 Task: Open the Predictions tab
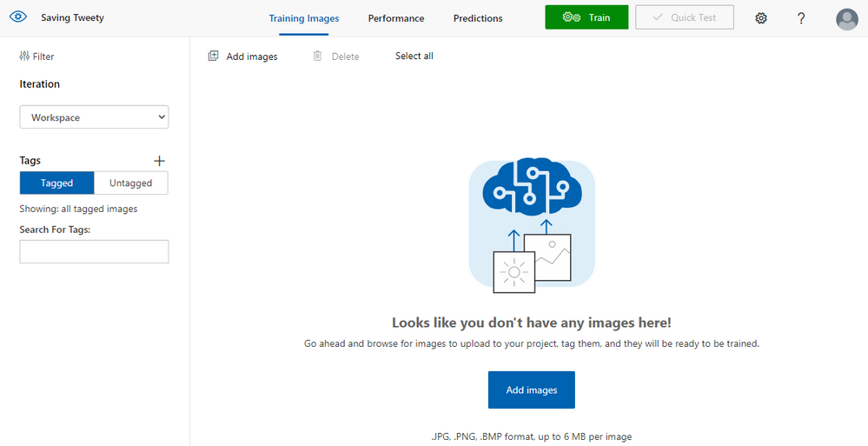coord(478,18)
